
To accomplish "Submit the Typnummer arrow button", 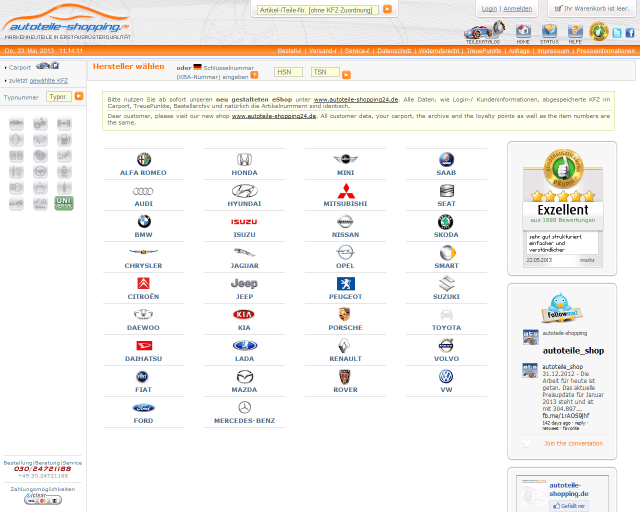I will [x=79, y=96].
